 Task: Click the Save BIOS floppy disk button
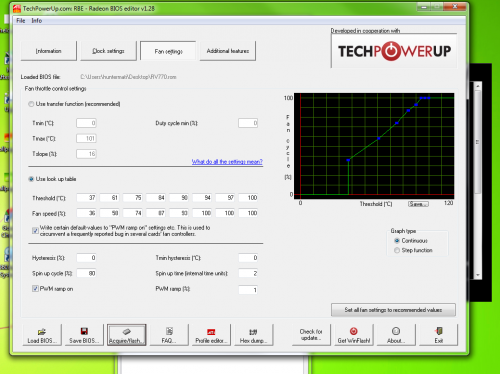click(x=84, y=335)
